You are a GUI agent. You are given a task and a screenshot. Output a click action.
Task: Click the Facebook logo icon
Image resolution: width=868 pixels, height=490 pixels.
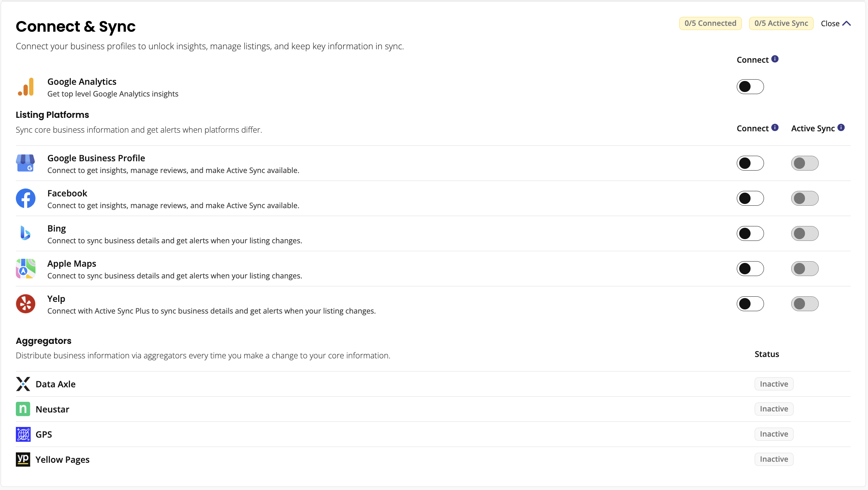coord(25,198)
